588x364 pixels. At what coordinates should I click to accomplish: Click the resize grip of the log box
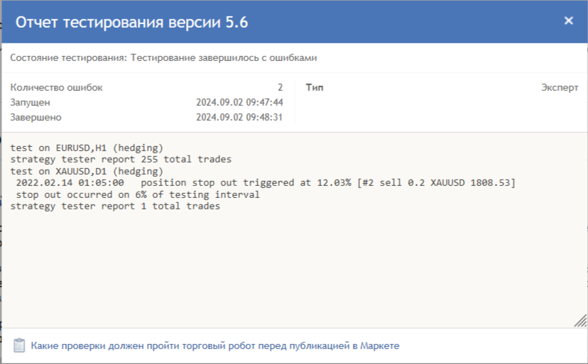point(580,321)
